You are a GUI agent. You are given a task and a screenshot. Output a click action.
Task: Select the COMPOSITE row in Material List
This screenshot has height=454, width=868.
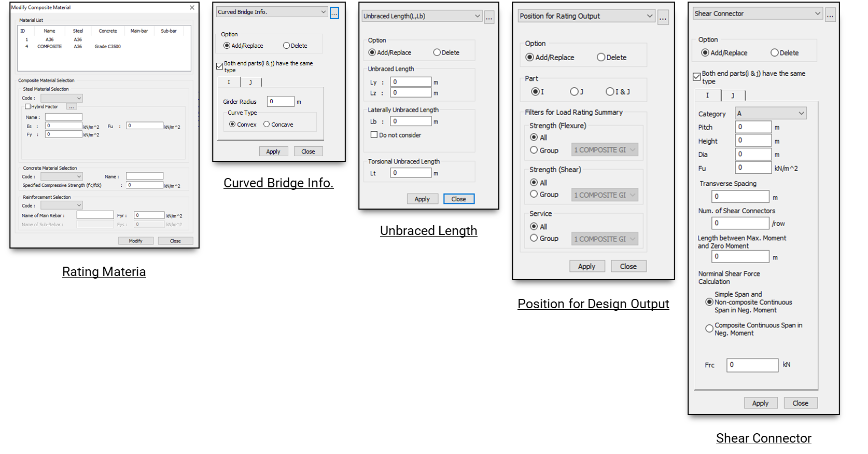[50, 47]
